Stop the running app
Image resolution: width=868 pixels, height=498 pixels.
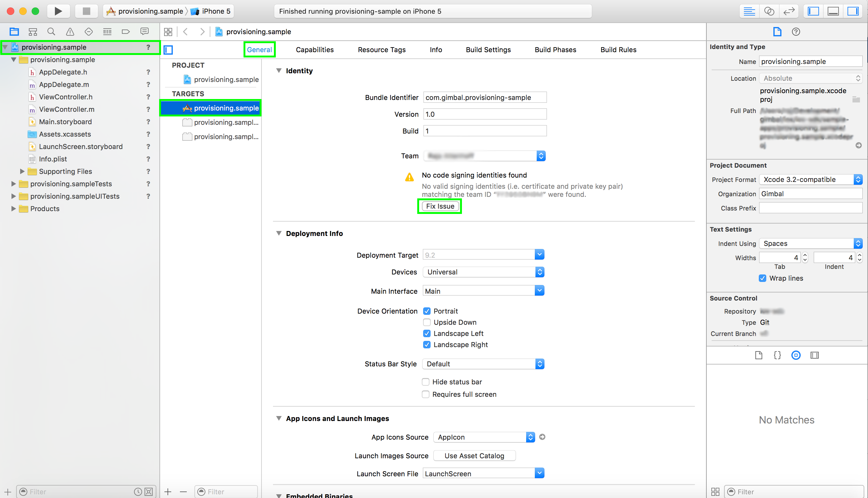point(87,11)
